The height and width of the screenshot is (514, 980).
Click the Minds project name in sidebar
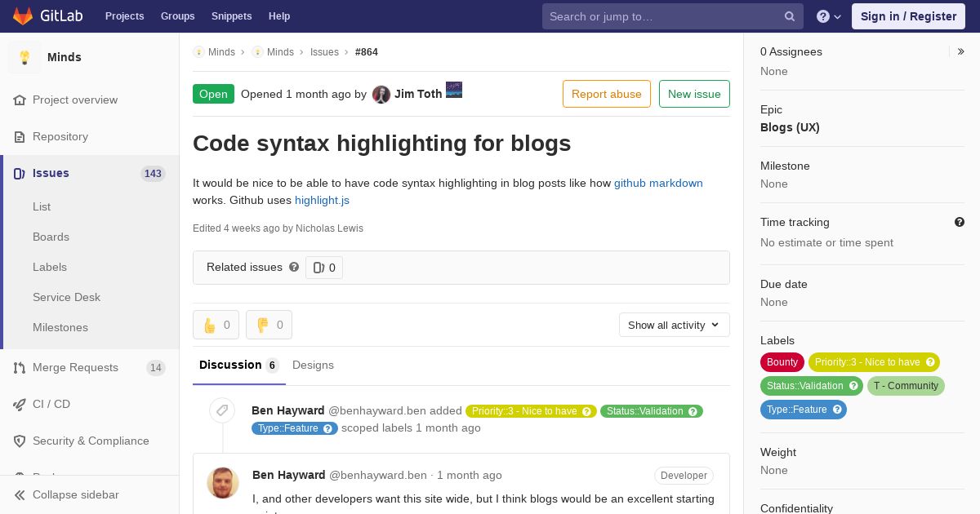(x=65, y=57)
